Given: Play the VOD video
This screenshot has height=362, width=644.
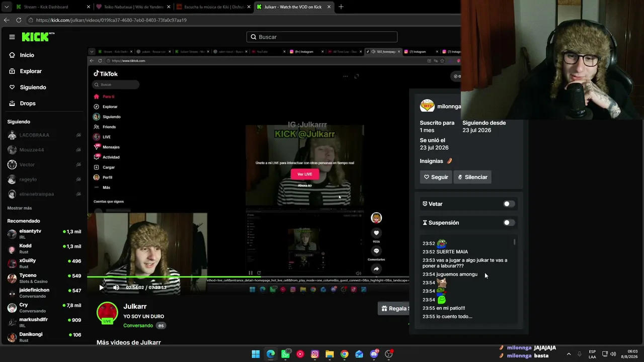Looking at the screenshot, I should (x=101, y=288).
